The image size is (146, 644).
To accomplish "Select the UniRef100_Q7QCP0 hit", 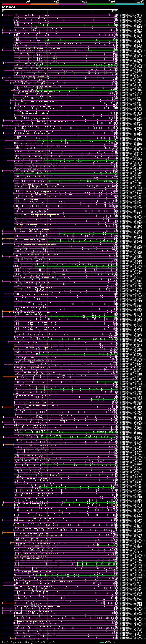I will [131, 133].
